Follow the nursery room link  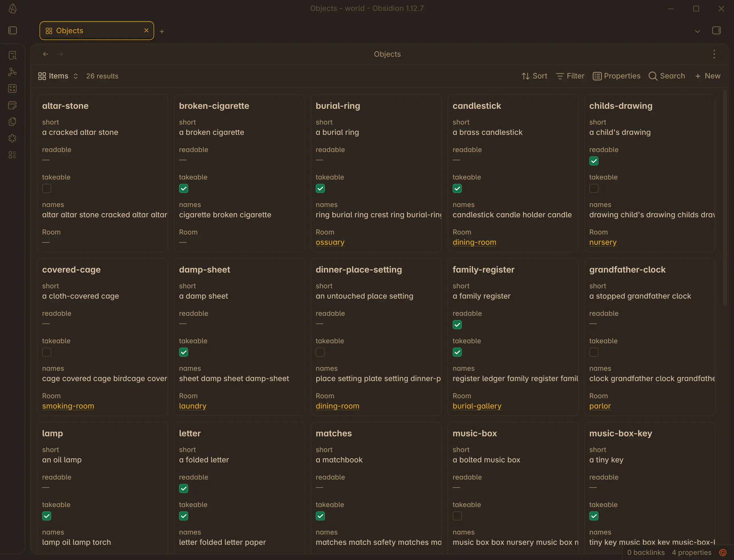602,242
